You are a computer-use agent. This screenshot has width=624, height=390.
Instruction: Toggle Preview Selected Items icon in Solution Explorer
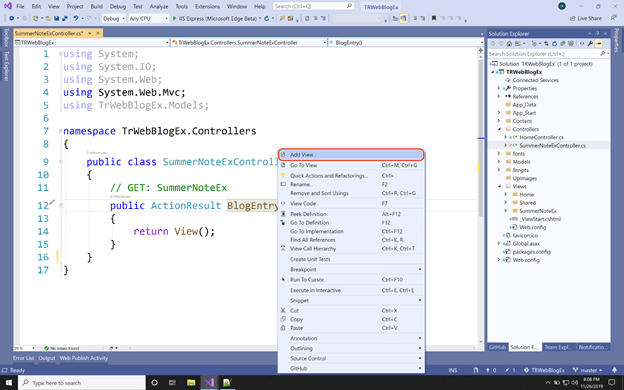[599, 43]
